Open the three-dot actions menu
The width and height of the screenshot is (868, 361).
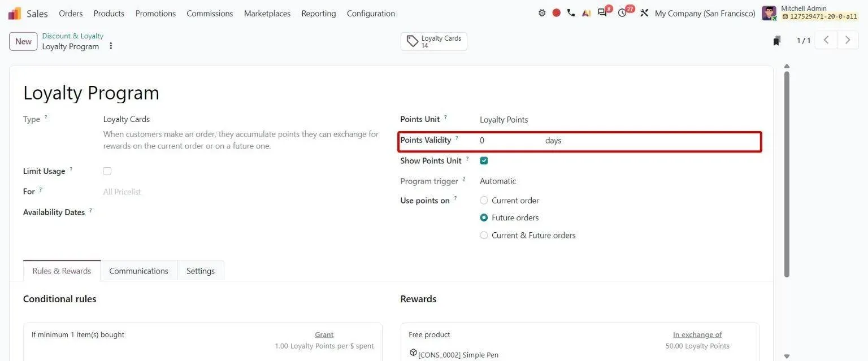click(x=111, y=46)
